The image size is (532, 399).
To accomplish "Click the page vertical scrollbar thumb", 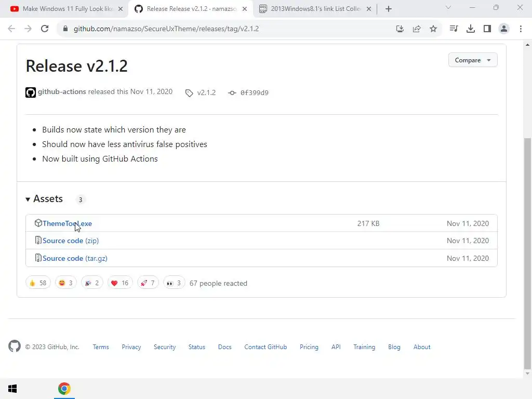I will pyautogui.click(x=528, y=254).
